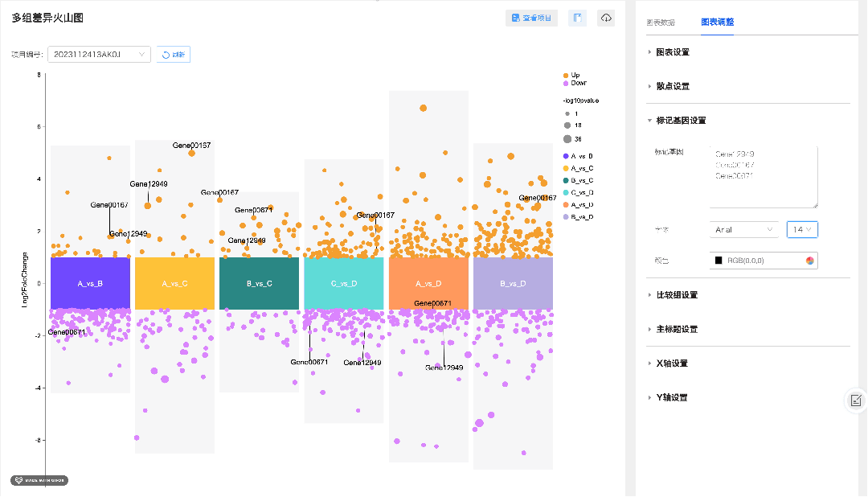Switch to the 图表数据 tab

pos(661,23)
